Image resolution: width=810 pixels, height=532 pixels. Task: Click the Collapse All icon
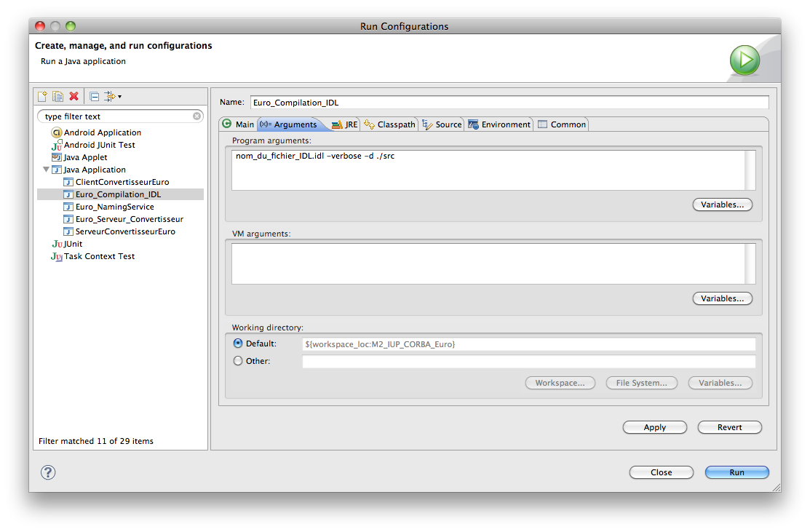click(x=94, y=96)
